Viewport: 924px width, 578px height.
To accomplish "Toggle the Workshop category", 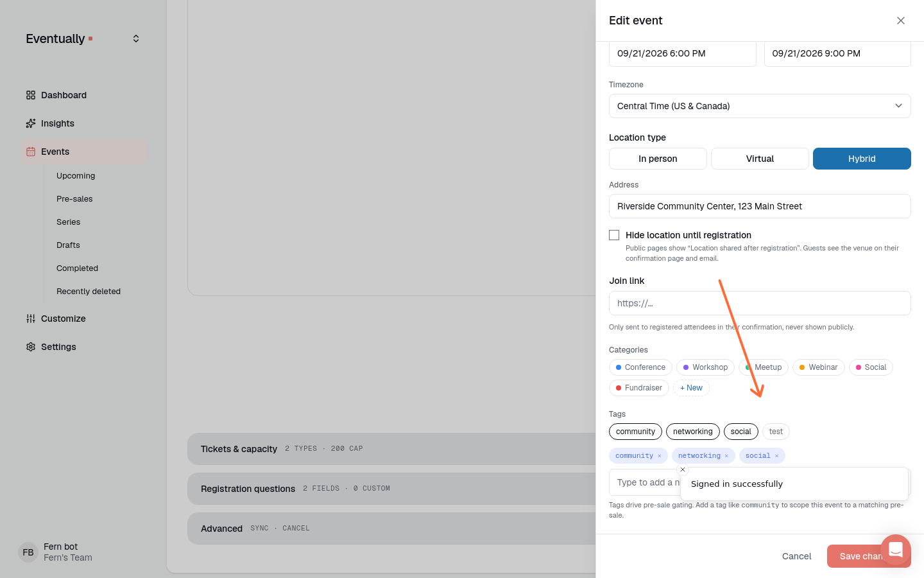I will (x=705, y=367).
